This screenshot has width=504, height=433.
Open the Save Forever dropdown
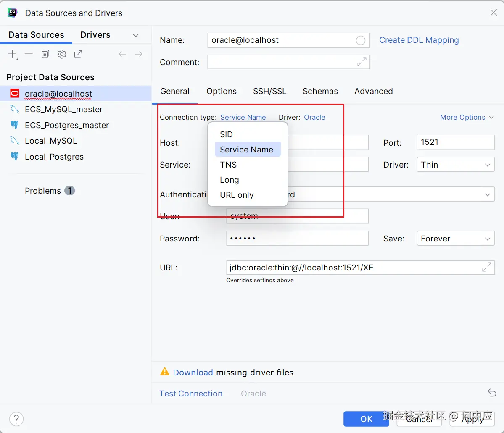(455, 239)
